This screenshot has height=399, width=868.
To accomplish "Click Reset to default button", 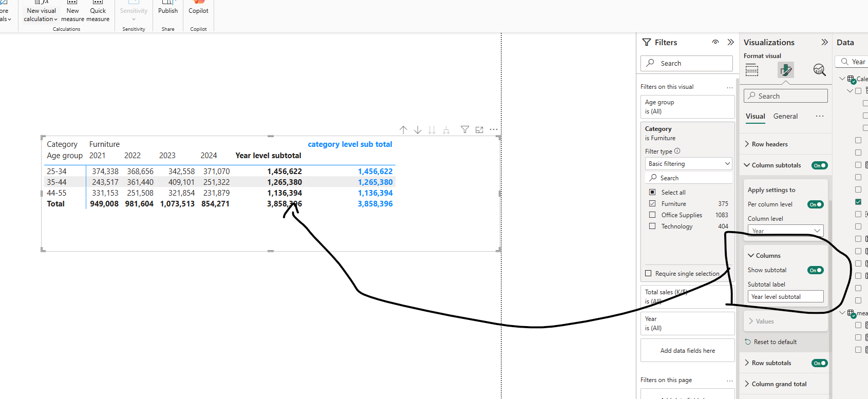I will 770,342.
